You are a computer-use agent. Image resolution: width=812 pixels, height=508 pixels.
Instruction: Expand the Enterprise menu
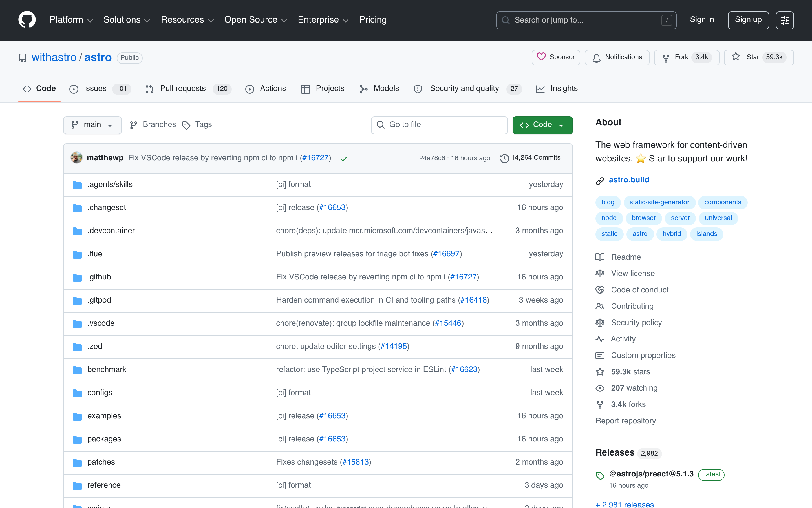click(x=323, y=20)
